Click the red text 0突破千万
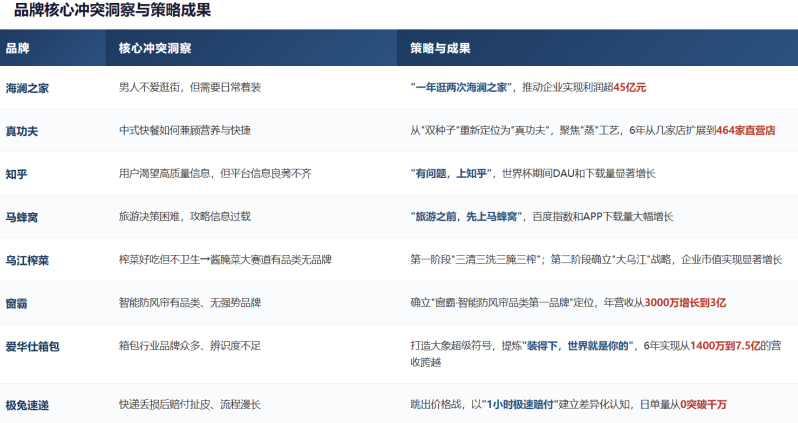 703,405
